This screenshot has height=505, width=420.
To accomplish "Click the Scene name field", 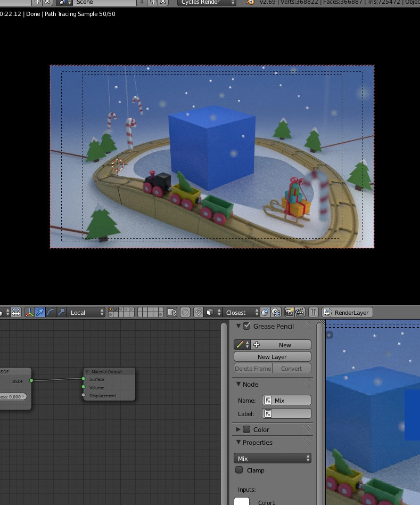I will click(x=105, y=2).
